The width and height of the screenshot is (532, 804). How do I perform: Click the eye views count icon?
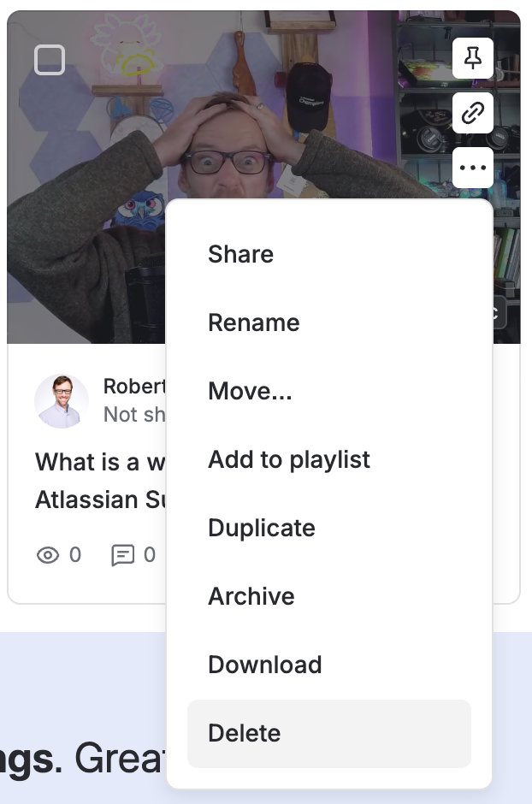coord(48,555)
